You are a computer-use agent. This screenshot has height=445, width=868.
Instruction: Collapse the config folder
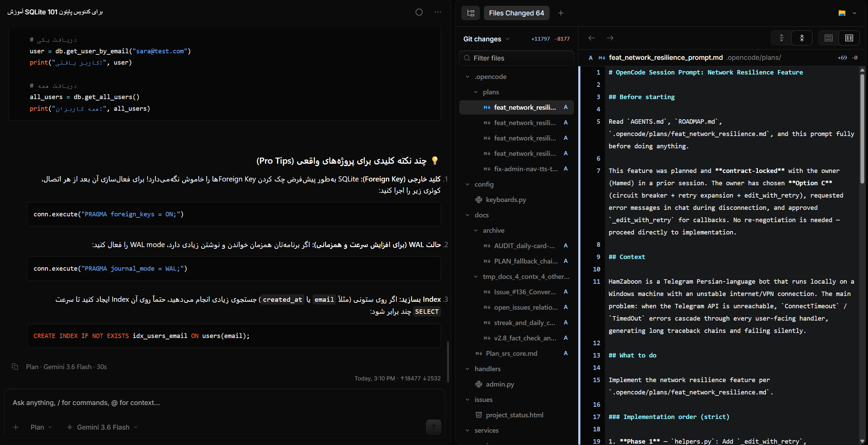tap(468, 184)
